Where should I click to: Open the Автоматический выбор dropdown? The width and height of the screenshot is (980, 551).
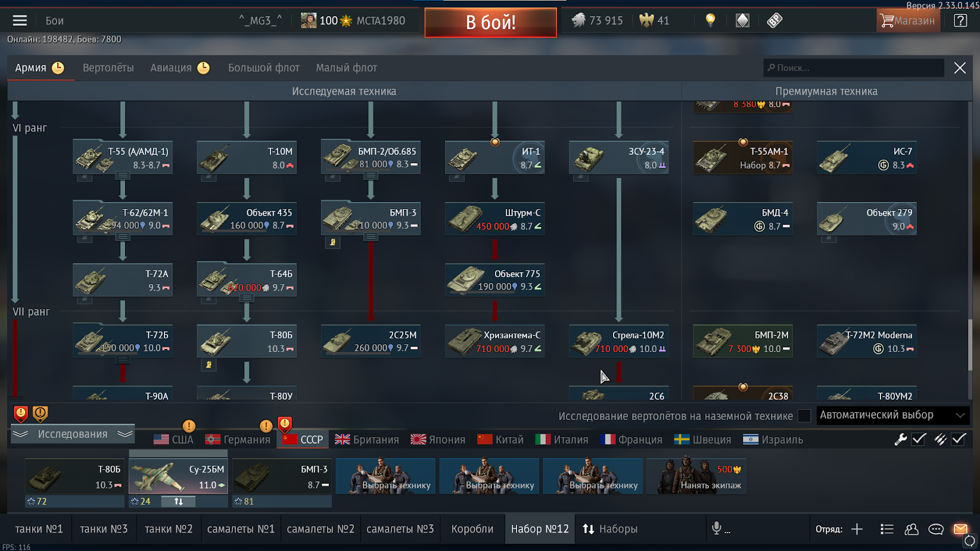click(892, 415)
